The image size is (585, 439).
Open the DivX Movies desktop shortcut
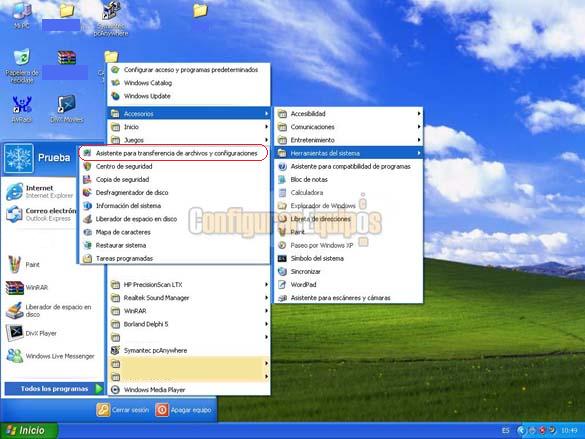(66, 109)
